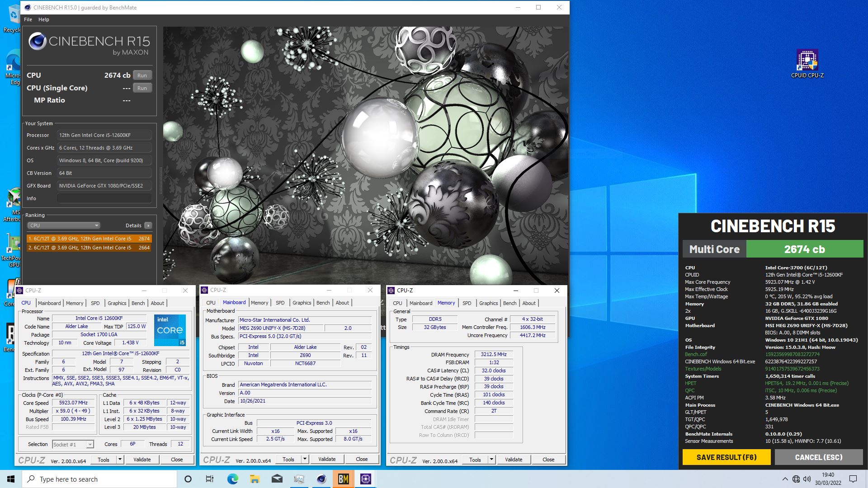Expand ranking Details arrow
Viewport: 868px width, 488px height.
(148, 225)
